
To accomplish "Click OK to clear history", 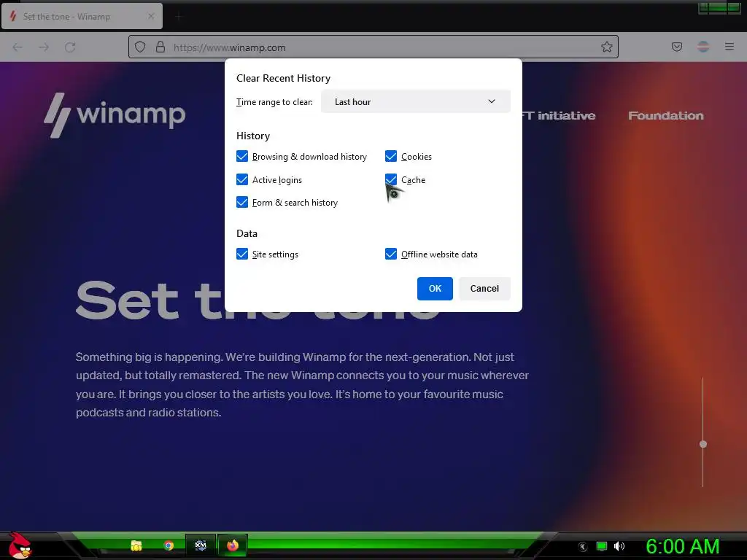I will [435, 289].
